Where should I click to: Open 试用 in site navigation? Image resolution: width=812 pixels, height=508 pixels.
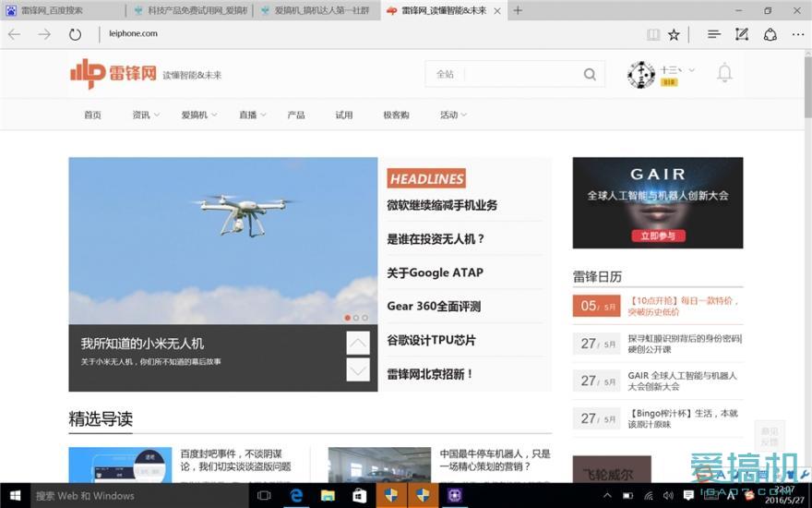pyautogui.click(x=344, y=115)
